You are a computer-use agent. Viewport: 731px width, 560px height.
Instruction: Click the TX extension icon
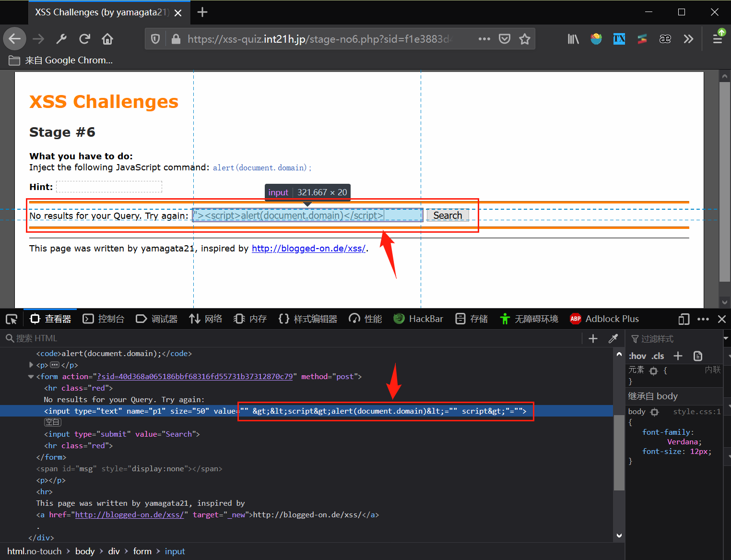pyautogui.click(x=619, y=39)
